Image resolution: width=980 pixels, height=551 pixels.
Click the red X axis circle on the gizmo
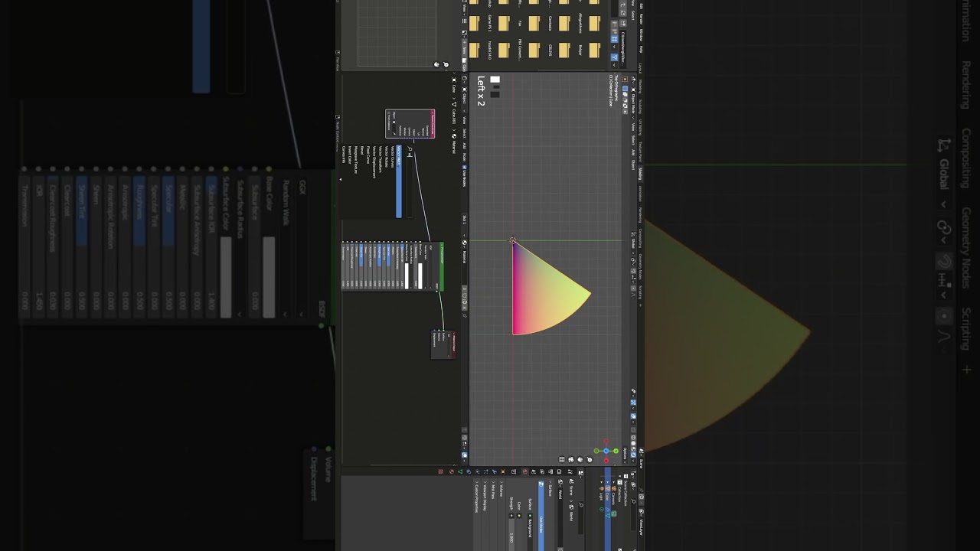pos(606,461)
